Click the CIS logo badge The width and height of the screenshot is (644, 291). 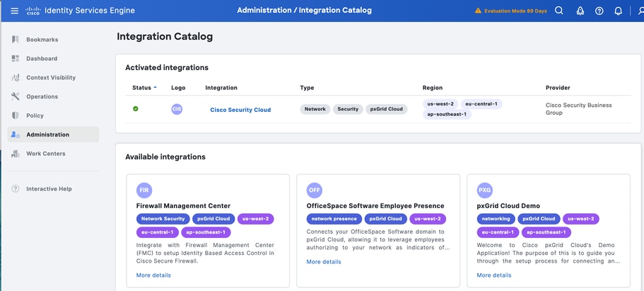[x=177, y=109]
